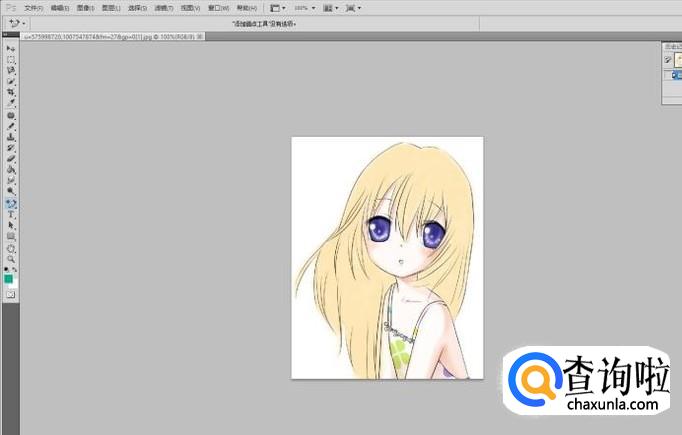Select the Hand tool
Viewport: 682px width, 435px height.
(x=11, y=247)
